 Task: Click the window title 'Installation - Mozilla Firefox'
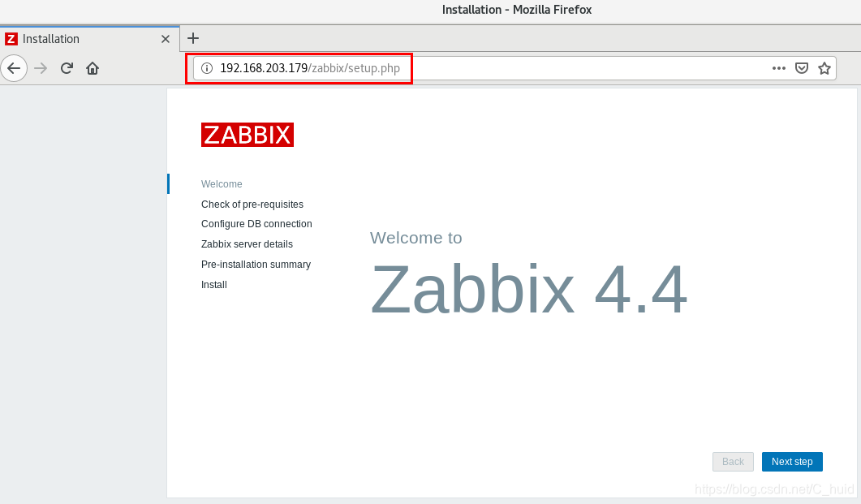pyautogui.click(x=517, y=10)
